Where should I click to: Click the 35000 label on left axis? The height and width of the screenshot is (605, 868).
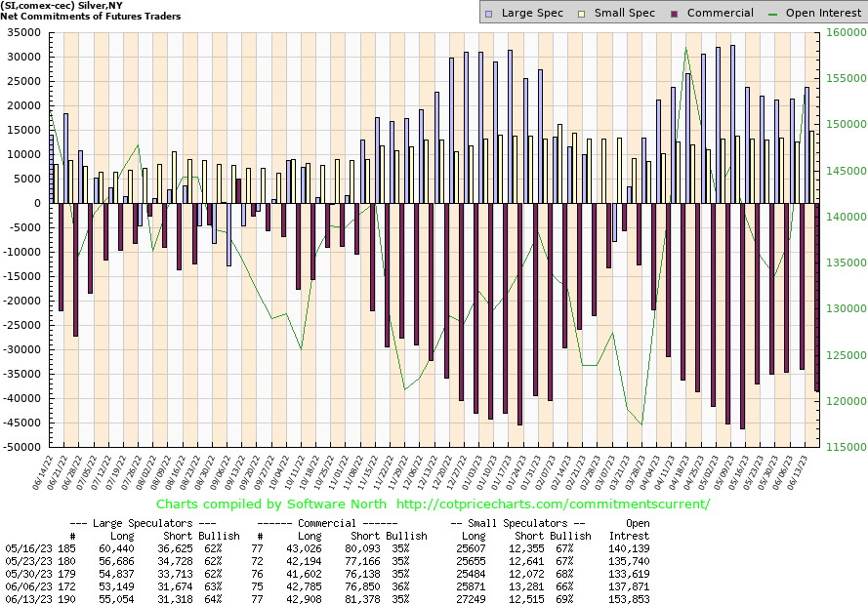pos(25,32)
